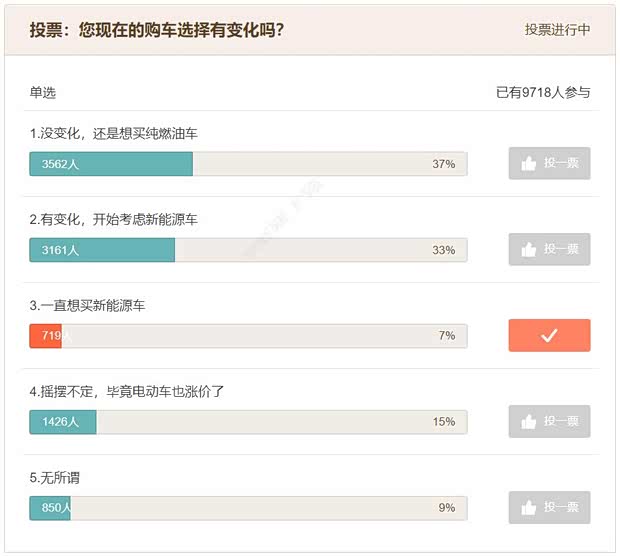Click thumbs-up icon for 无所谓 option

coord(529,507)
